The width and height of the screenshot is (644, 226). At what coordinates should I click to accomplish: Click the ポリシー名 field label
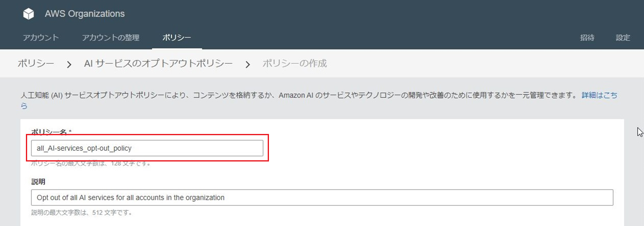pos(52,132)
